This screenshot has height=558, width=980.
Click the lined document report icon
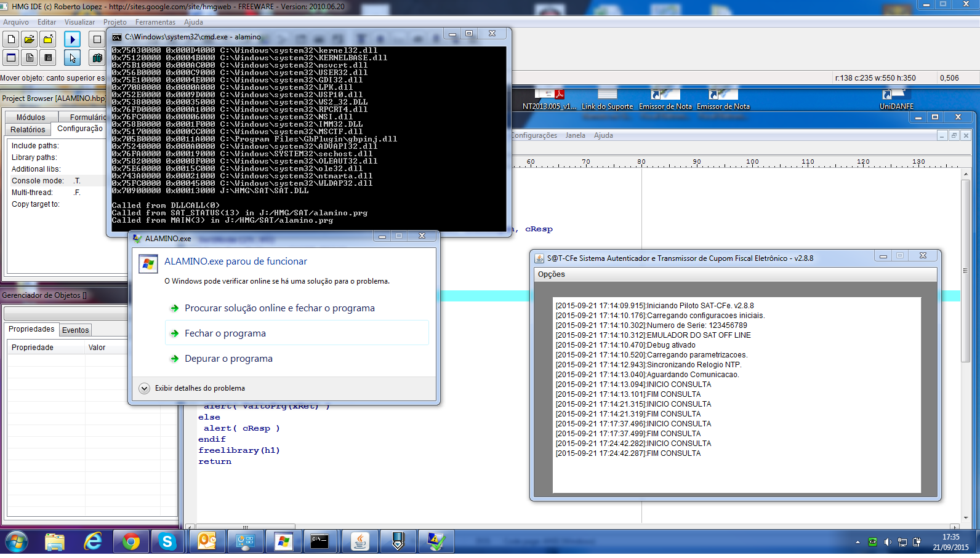(x=29, y=58)
